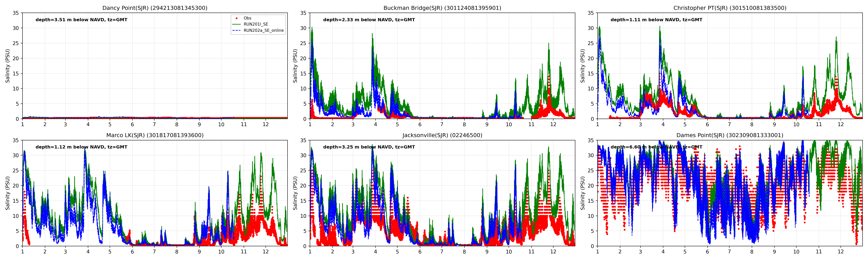Viewport: 868px width, 260px height.
Task: Click the '15' y-axis tick on Marco LK plot
Action: point(16,201)
